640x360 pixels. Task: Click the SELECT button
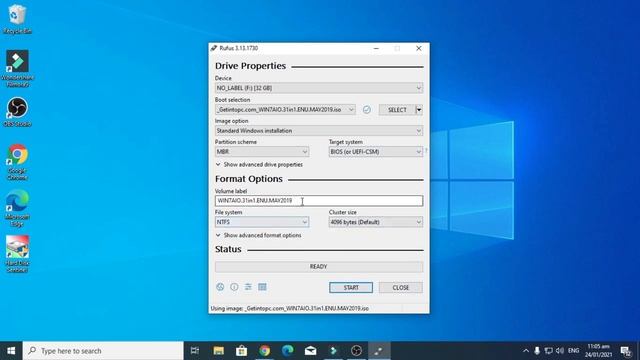click(397, 109)
